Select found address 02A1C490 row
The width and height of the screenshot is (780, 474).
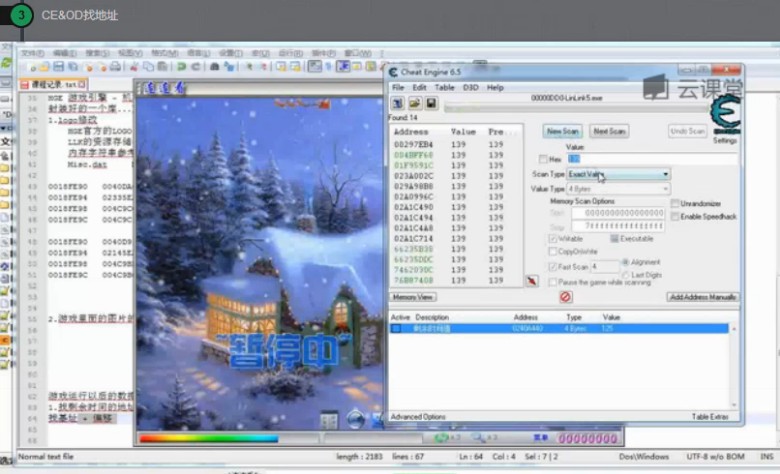456,207
